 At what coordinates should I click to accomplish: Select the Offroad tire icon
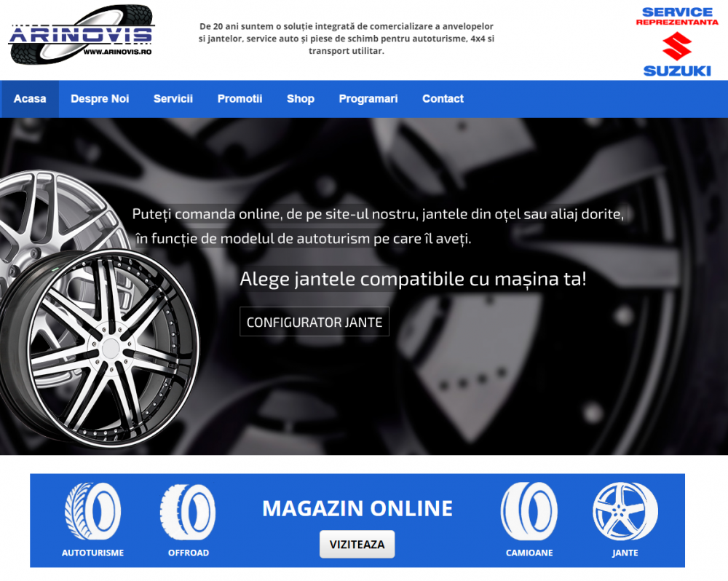click(188, 511)
